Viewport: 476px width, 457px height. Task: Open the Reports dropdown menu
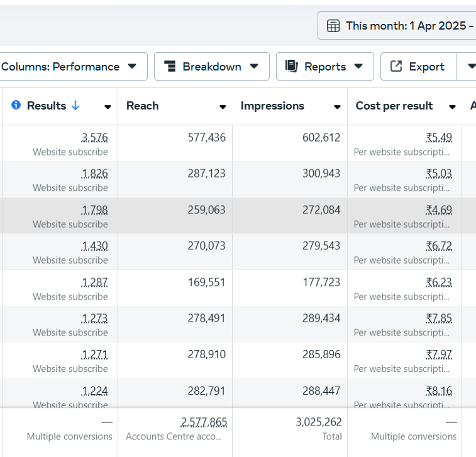point(358,66)
